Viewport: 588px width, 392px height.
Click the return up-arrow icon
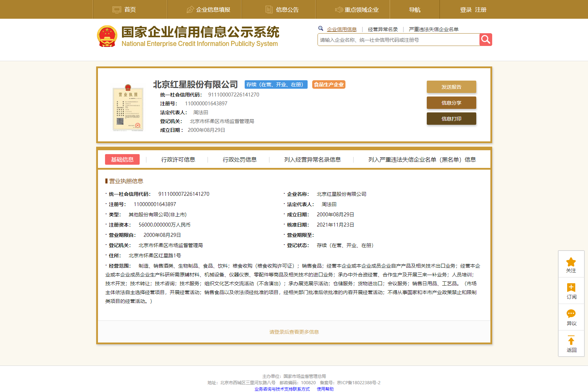coord(571,340)
